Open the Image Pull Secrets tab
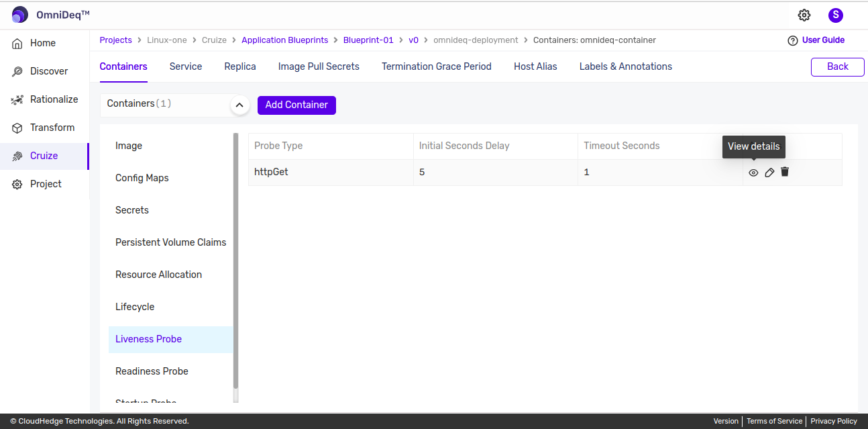 tap(319, 66)
